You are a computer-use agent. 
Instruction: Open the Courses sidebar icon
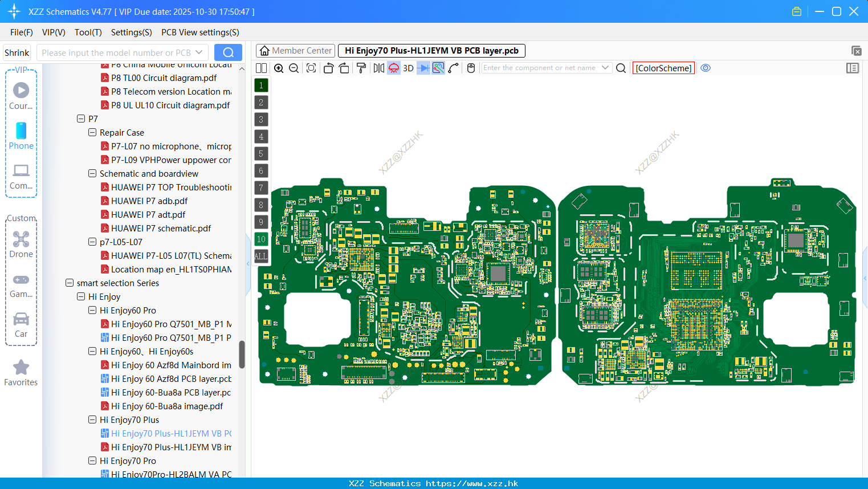tap(21, 96)
